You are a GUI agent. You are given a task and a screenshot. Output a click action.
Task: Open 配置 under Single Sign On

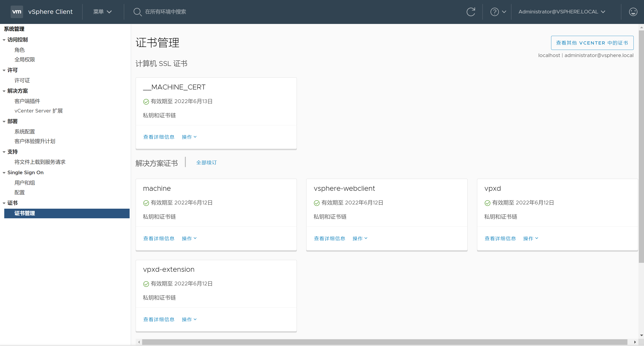click(19, 192)
